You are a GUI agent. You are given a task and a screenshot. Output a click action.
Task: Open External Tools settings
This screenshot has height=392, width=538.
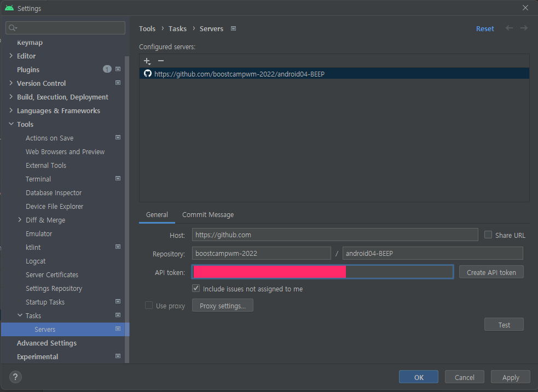coord(46,165)
